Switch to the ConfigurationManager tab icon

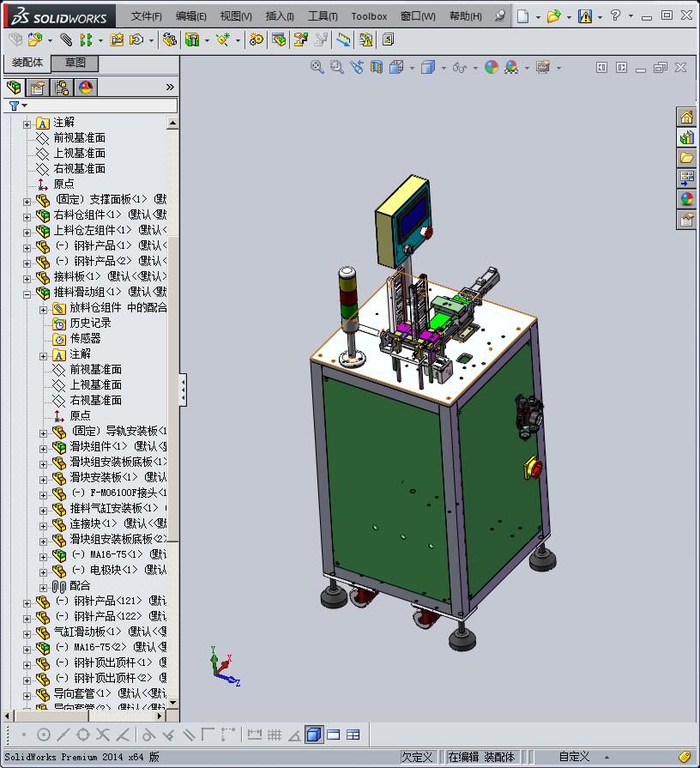62,88
